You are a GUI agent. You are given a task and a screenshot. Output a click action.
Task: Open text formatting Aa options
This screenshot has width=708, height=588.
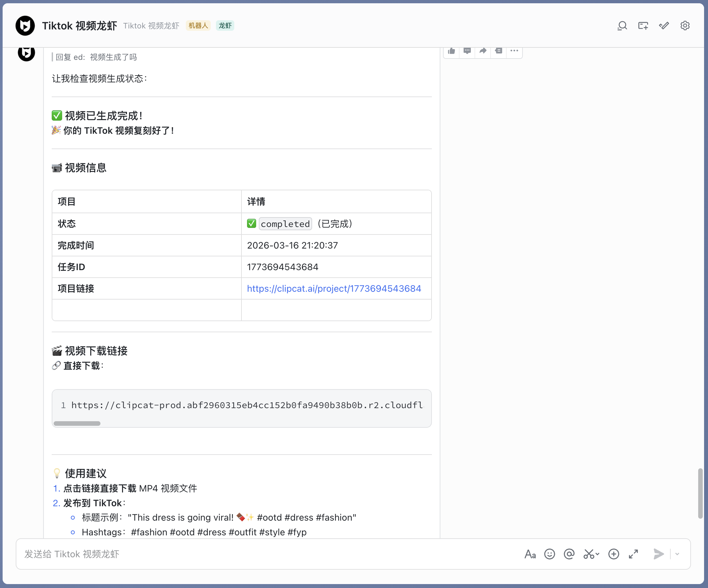coord(530,554)
